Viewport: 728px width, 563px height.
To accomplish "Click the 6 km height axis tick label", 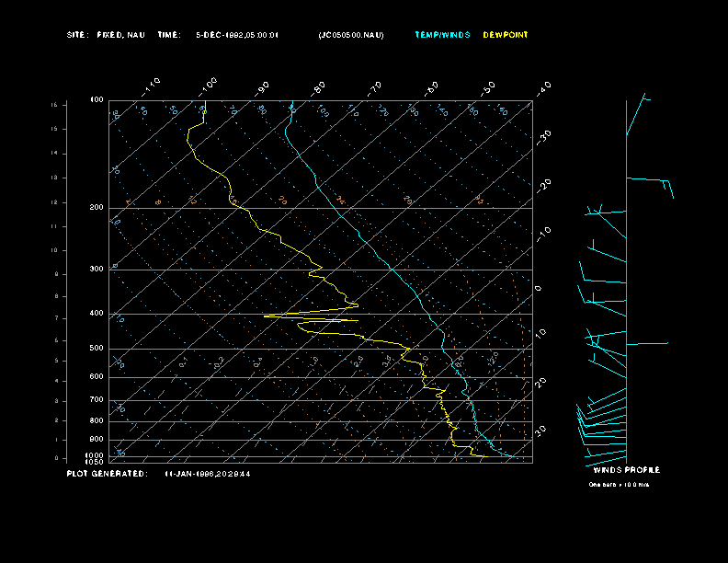I will 57,340.
